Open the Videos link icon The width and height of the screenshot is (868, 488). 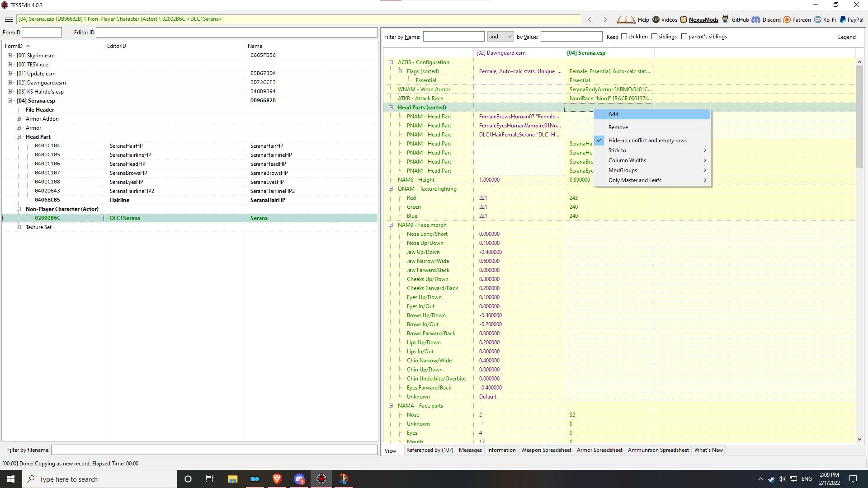click(656, 19)
